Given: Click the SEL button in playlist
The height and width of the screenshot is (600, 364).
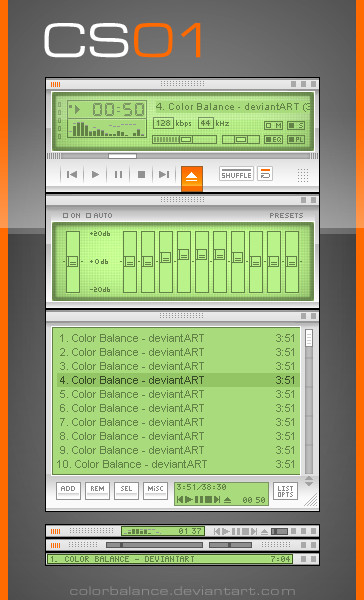Looking at the screenshot, I should click(x=126, y=490).
